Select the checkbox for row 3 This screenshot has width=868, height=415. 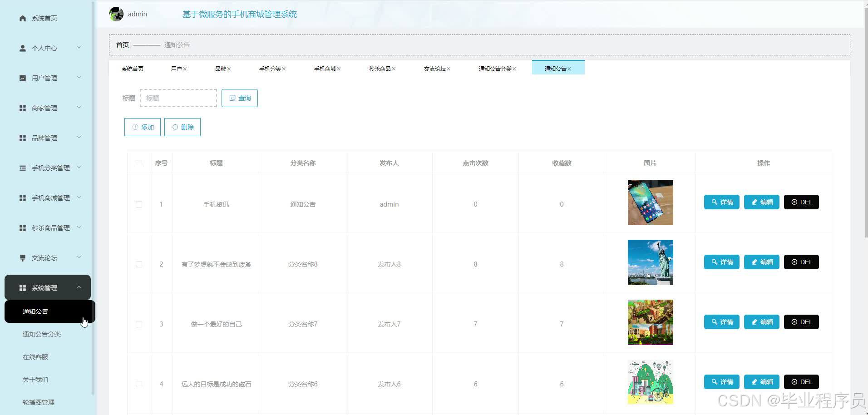pyautogui.click(x=139, y=324)
